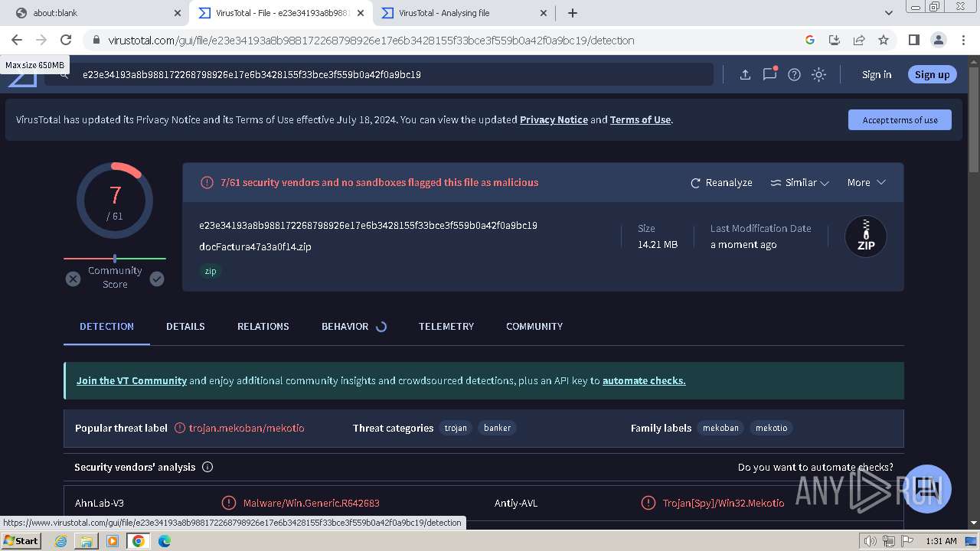Open a new browser tab
Image resolution: width=980 pixels, height=551 pixels.
tap(572, 13)
